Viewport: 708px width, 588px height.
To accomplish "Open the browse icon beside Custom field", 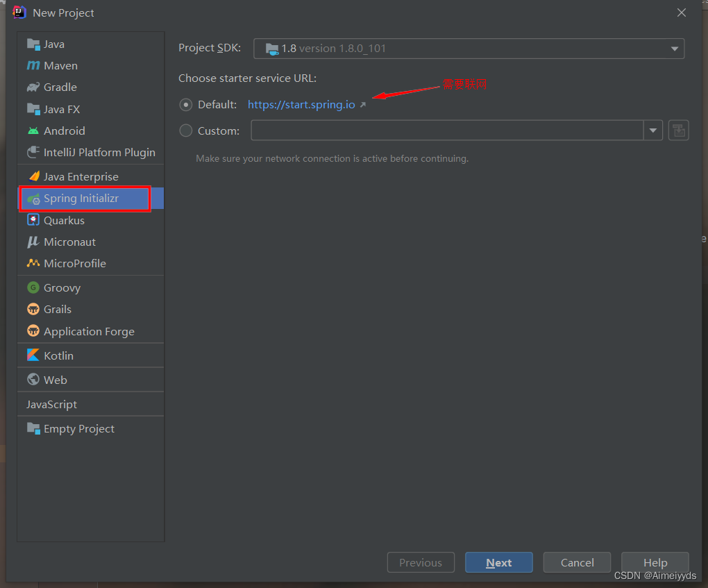I will pos(678,130).
